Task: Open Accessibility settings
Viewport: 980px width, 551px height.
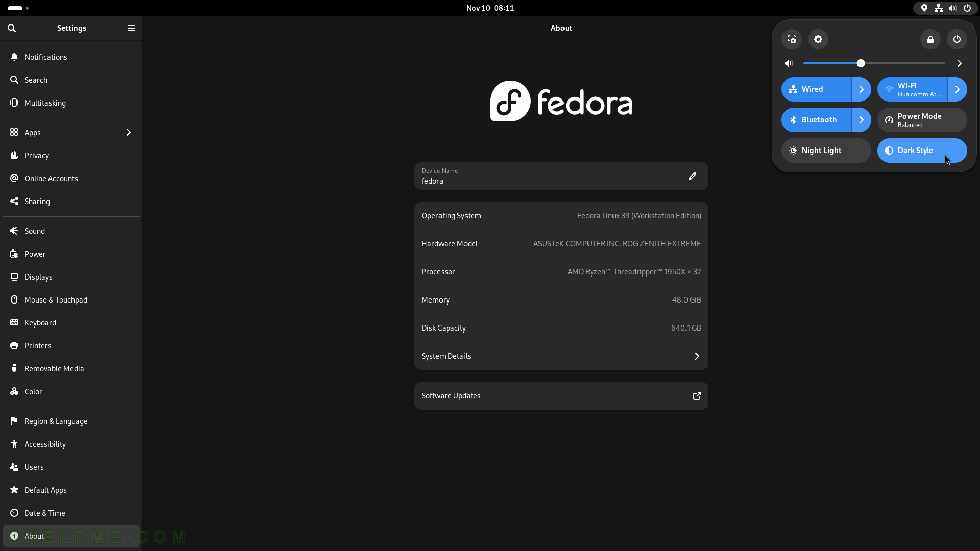Action: point(71,444)
